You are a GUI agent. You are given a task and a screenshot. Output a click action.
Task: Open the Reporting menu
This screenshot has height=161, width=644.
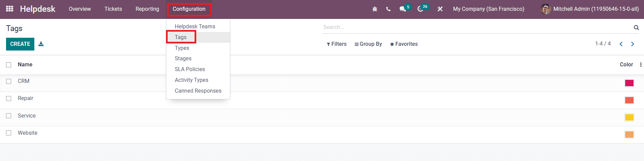coord(147,9)
